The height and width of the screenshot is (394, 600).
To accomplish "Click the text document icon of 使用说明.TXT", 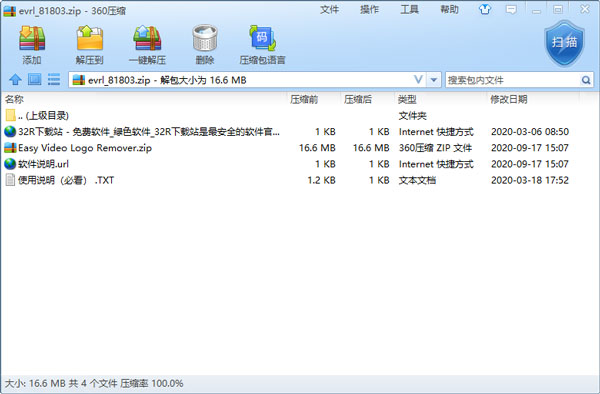I will pos(10,180).
